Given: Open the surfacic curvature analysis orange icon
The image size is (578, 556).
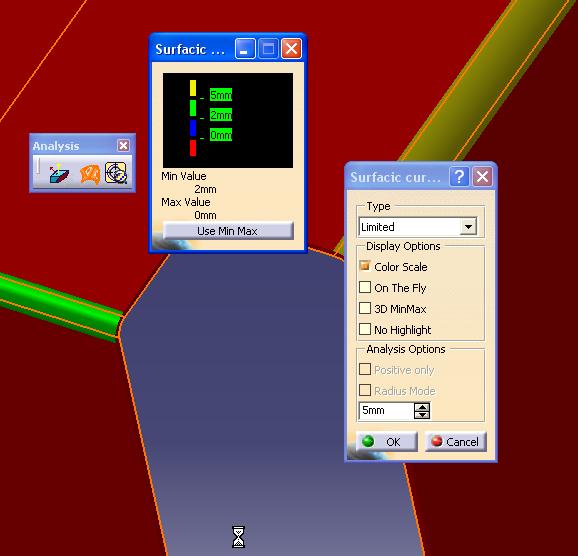Looking at the screenshot, I should click(x=90, y=174).
